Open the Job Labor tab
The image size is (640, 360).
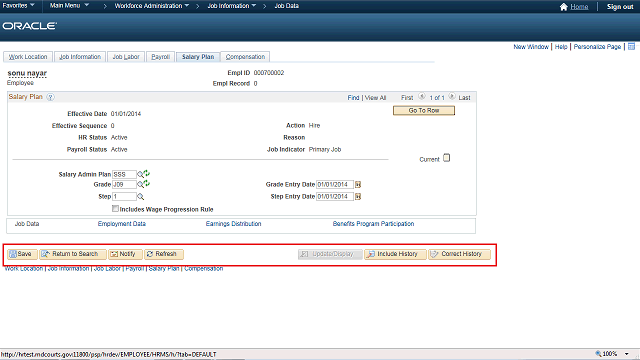tap(126, 57)
